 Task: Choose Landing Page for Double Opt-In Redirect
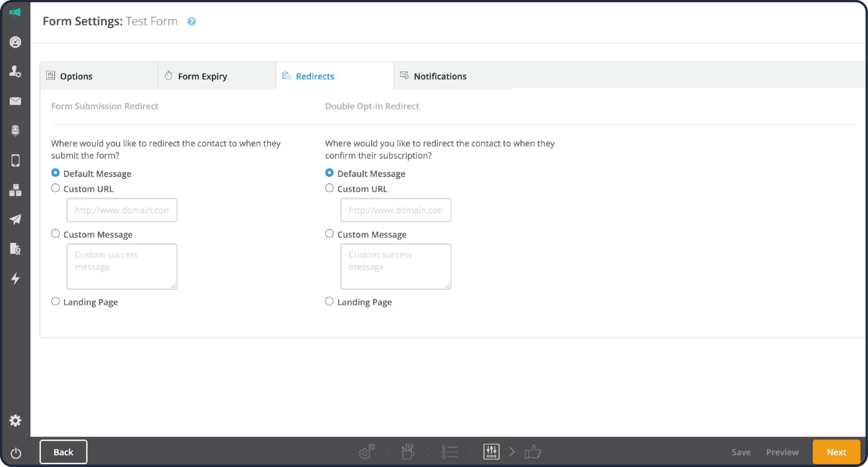pyautogui.click(x=329, y=300)
